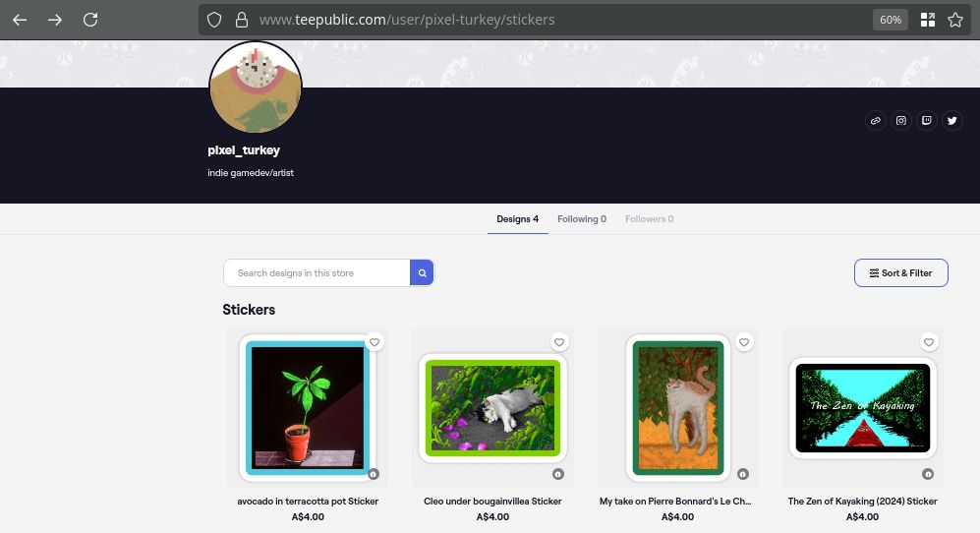Click the blue search magnifier button
Screen dimensions: 980x533
coord(422,272)
